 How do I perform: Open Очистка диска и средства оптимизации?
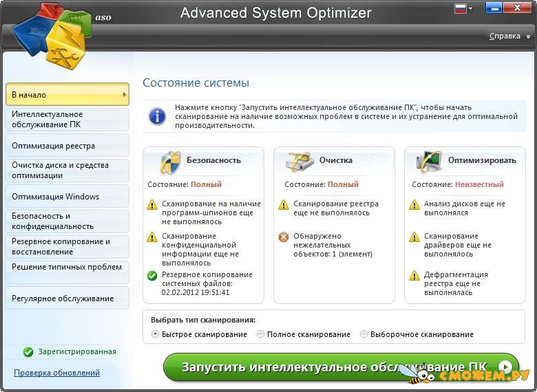click(67, 171)
